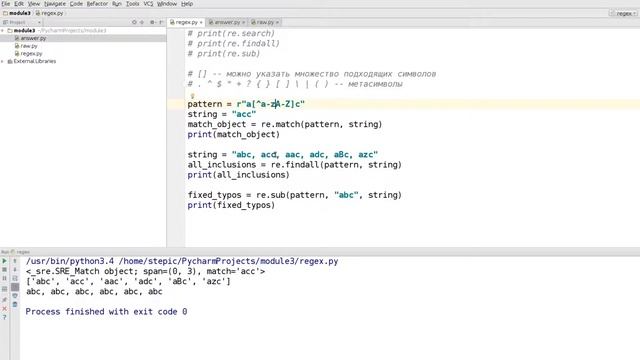Close the regex.py editor tab
Screen dimensions: 640x360
[201, 22]
